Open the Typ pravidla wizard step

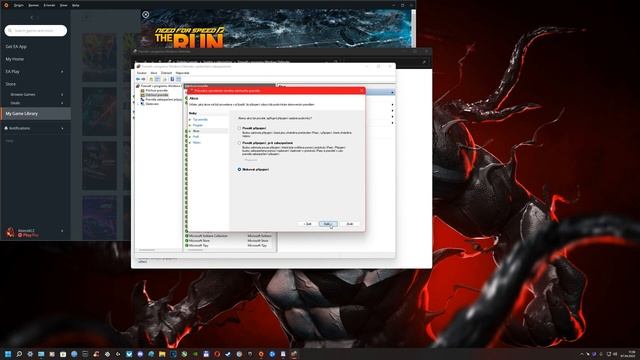200,120
